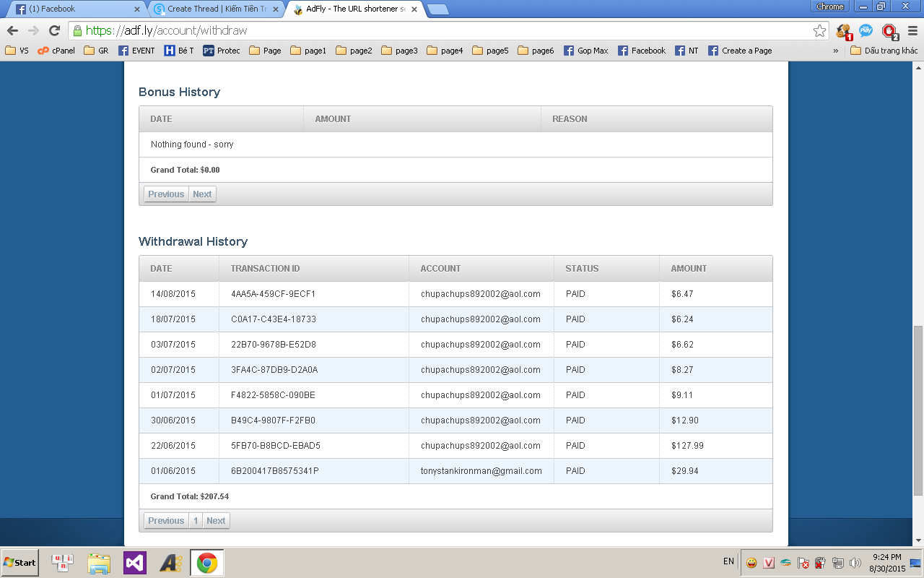The height and width of the screenshot is (578, 924).
Task: Open Action Center flag tray icon
Action: [x=803, y=563]
